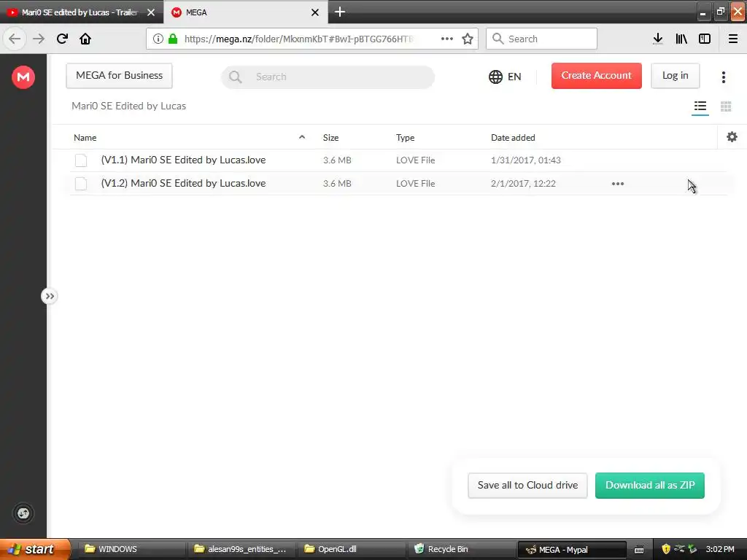Open the browser hamburger menu
Screen dimensions: 747x560
tap(733, 39)
